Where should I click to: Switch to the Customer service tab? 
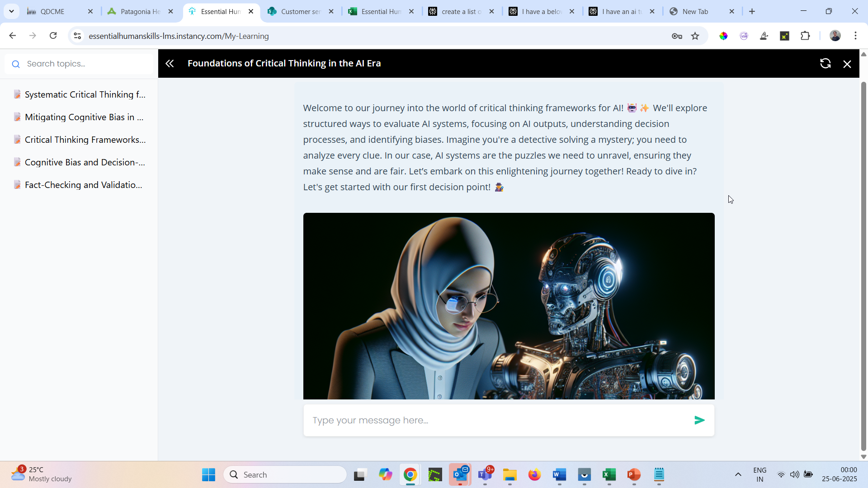point(301,11)
